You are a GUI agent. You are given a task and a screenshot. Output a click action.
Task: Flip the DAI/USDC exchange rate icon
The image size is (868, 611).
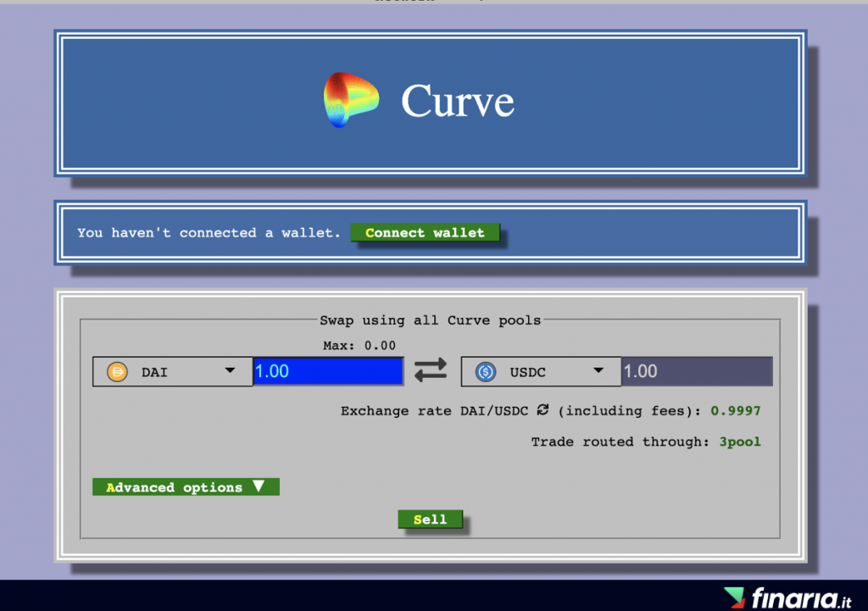(x=542, y=410)
